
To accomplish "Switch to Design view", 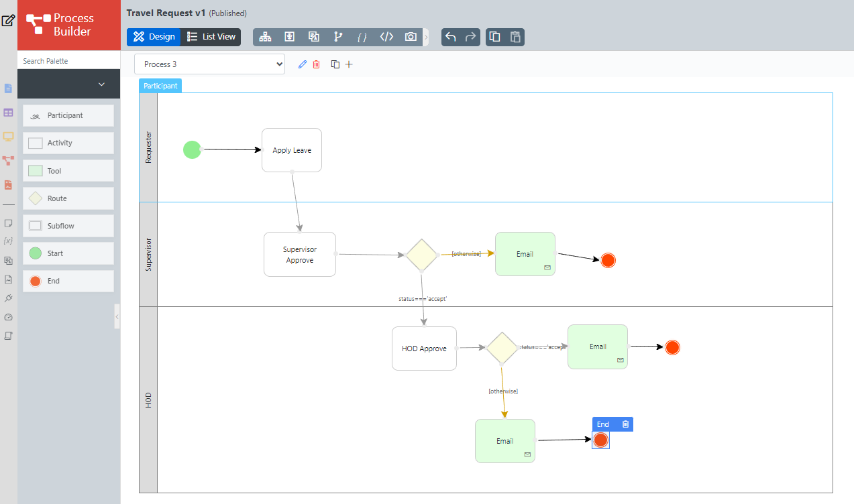I will (x=154, y=37).
